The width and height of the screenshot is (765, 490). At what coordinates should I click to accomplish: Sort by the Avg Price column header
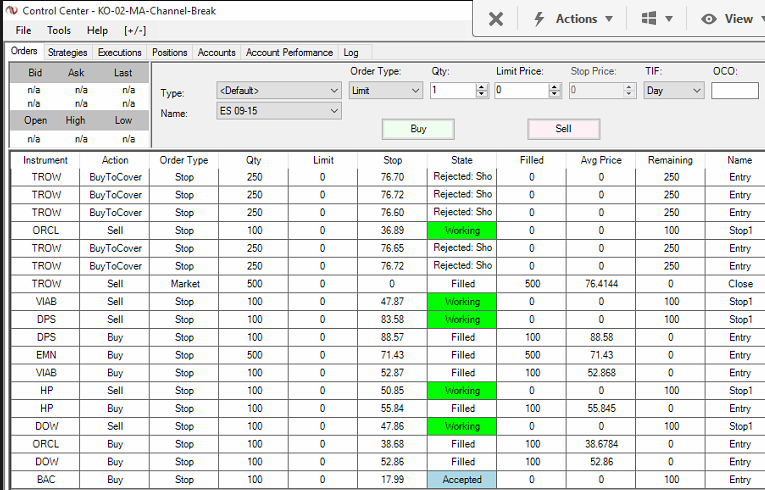pyautogui.click(x=601, y=160)
